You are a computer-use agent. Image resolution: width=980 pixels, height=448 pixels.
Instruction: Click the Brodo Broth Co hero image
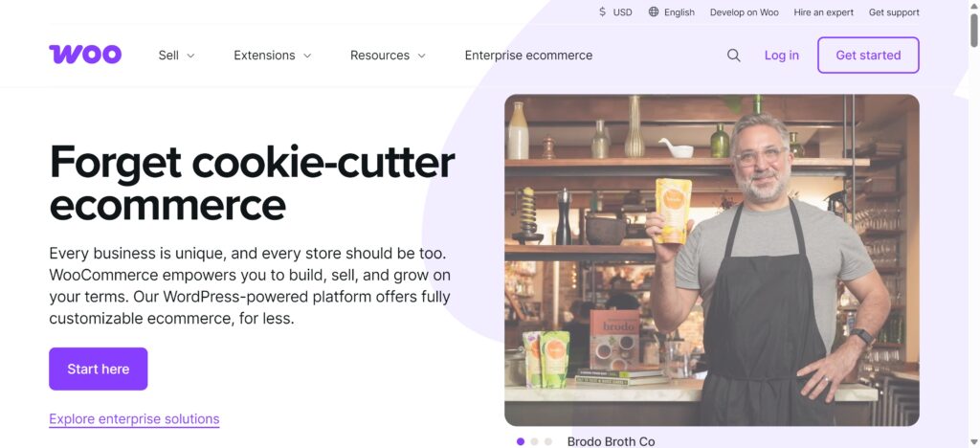pyautogui.click(x=712, y=260)
